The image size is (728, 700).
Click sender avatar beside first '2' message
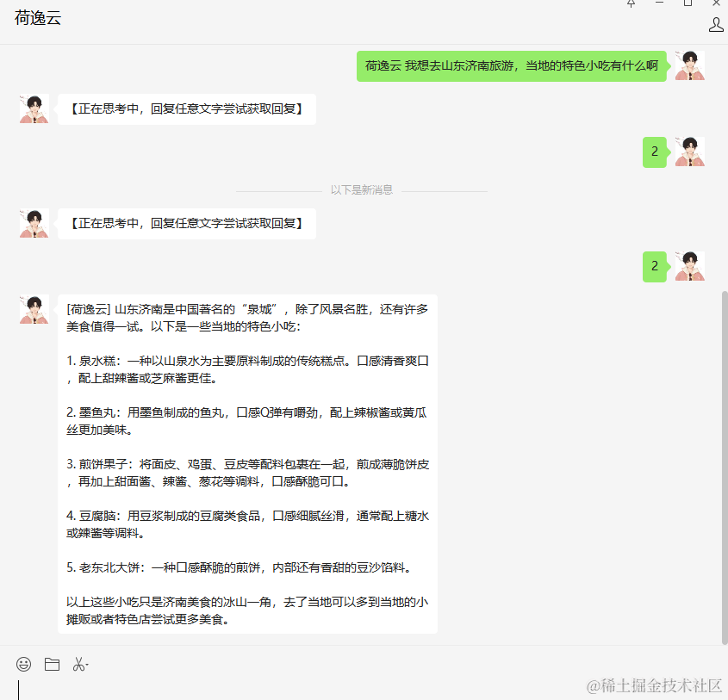coord(690,152)
